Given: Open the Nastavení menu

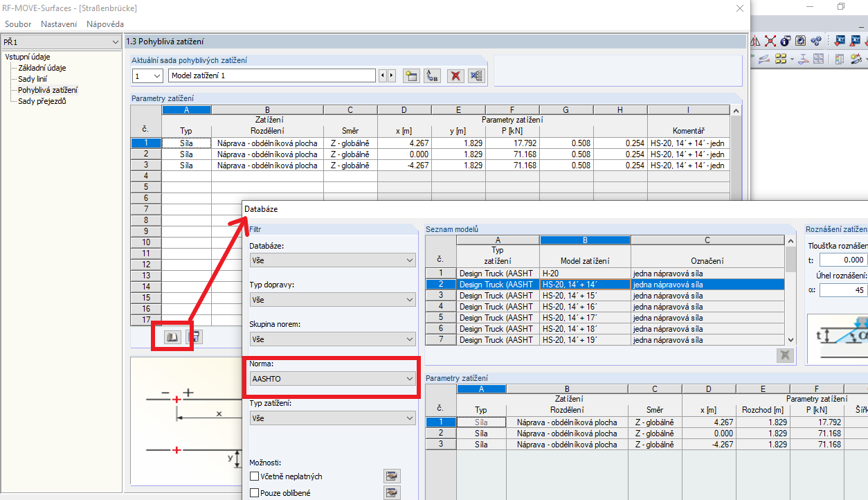Looking at the screenshot, I should pyautogui.click(x=59, y=24).
